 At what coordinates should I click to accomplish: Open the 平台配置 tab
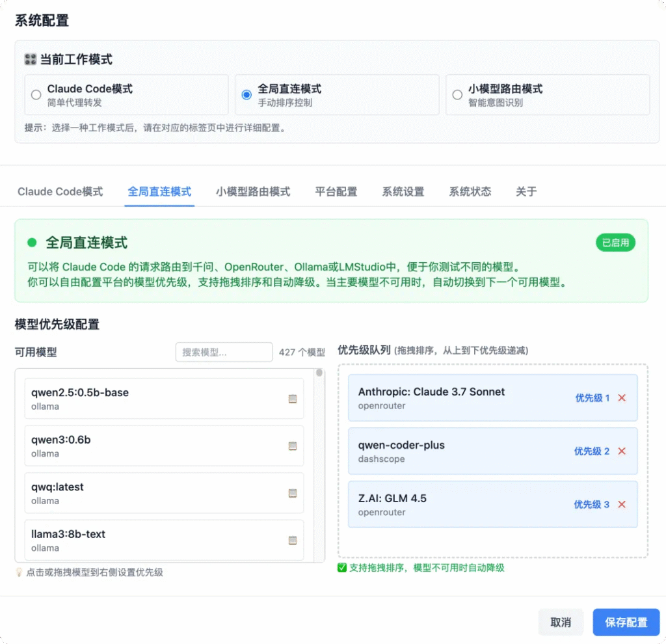coord(336,192)
